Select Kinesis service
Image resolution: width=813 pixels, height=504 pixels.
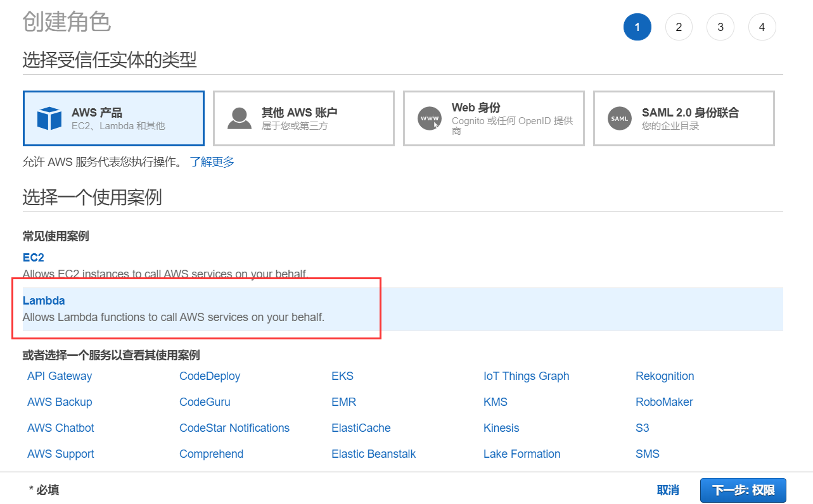tap(501, 428)
